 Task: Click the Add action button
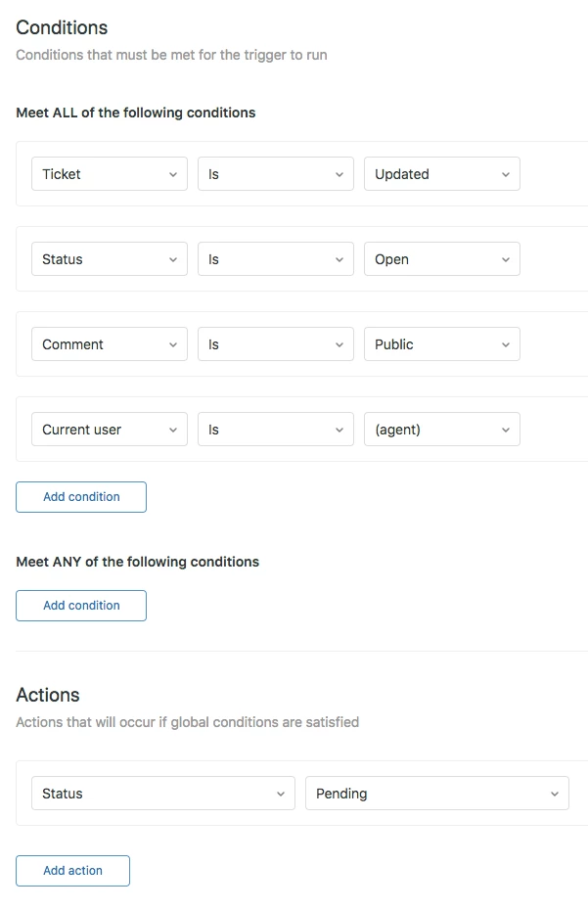tap(72, 871)
